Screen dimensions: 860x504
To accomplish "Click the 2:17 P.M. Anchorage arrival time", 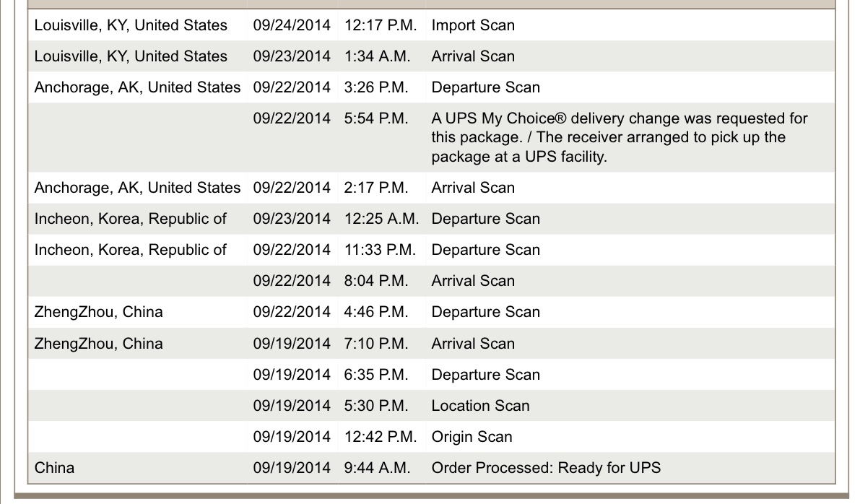I will 376,188.
